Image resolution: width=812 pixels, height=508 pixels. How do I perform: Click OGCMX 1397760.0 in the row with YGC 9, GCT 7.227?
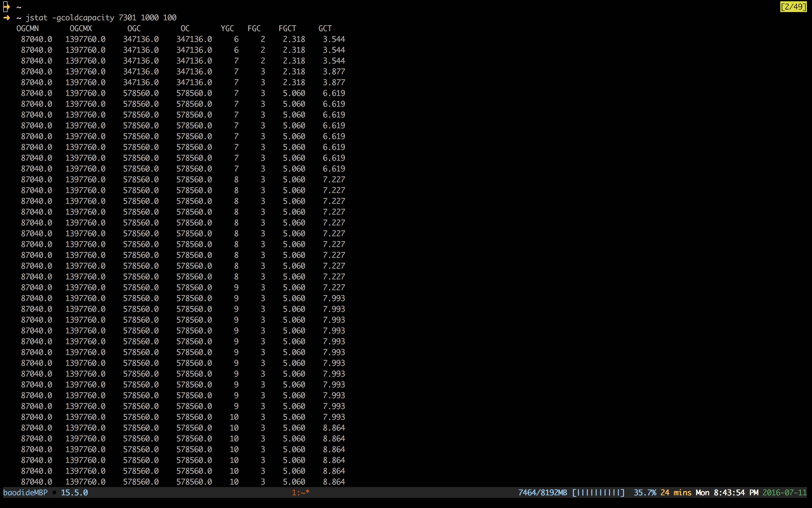(x=85, y=288)
